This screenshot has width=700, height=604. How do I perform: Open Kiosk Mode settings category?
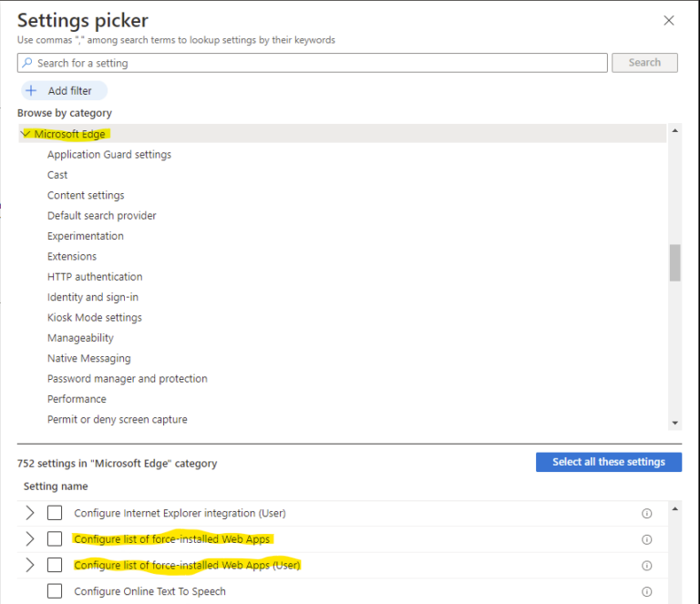pyautogui.click(x=95, y=318)
